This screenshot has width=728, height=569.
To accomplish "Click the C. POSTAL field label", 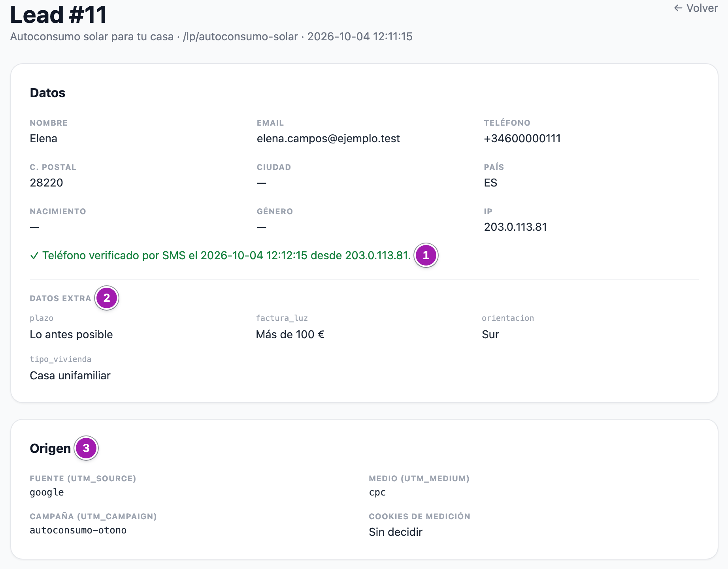I will (53, 167).
